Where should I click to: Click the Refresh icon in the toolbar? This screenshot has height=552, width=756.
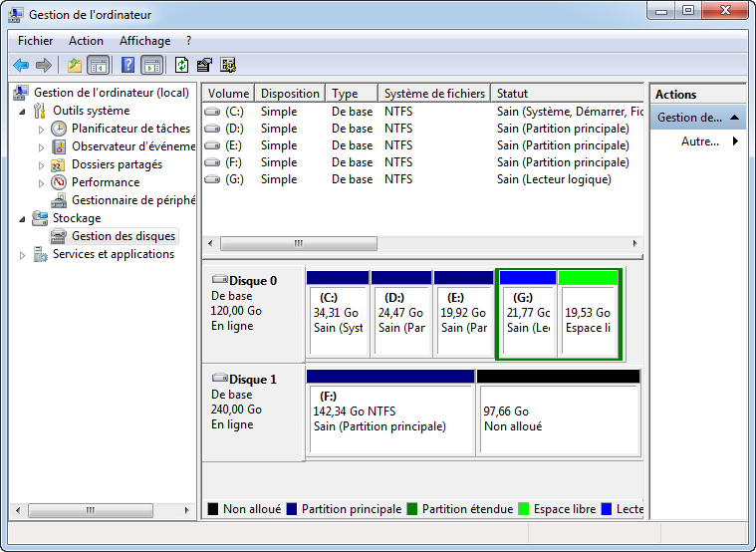coord(181,66)
